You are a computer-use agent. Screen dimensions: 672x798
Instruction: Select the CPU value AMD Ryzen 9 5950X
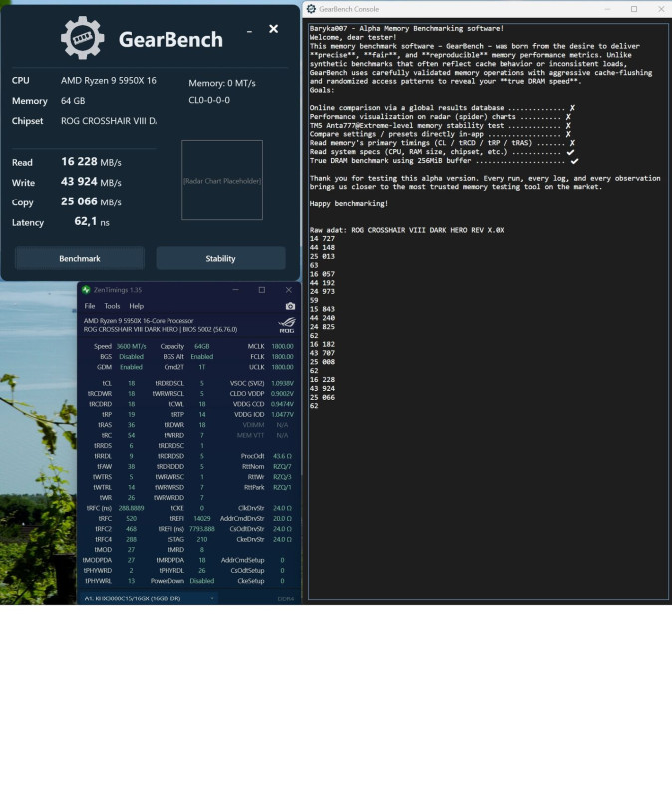(109, 81)
